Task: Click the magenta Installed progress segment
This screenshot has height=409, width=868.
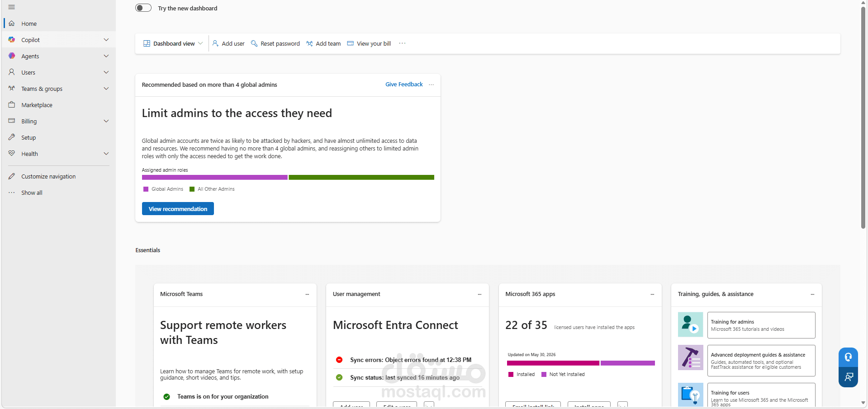Action: [553, 363]
